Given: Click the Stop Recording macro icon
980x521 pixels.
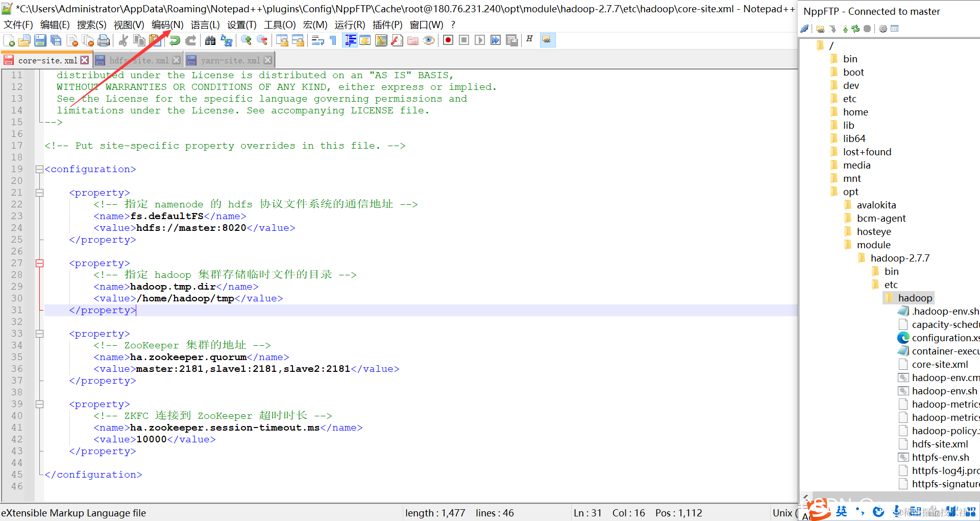Looking at the screenshot, I should pyautogui.click(x=464, y=40).
